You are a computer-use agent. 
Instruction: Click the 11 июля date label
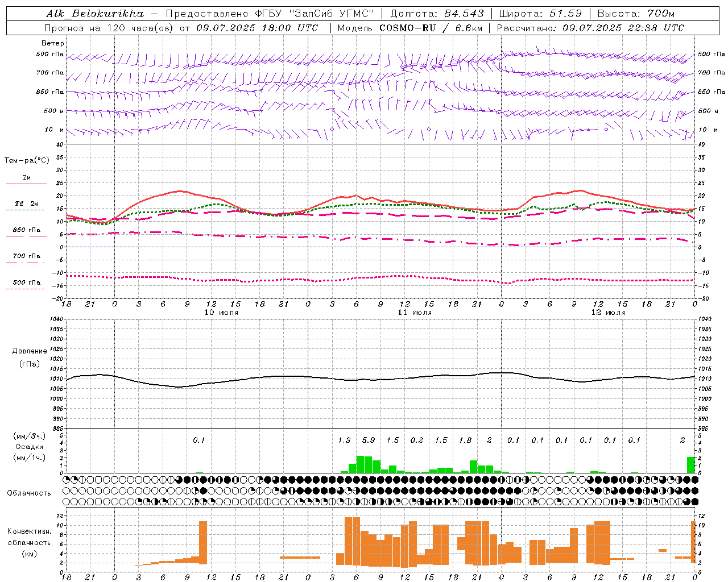tap(415, 313)
